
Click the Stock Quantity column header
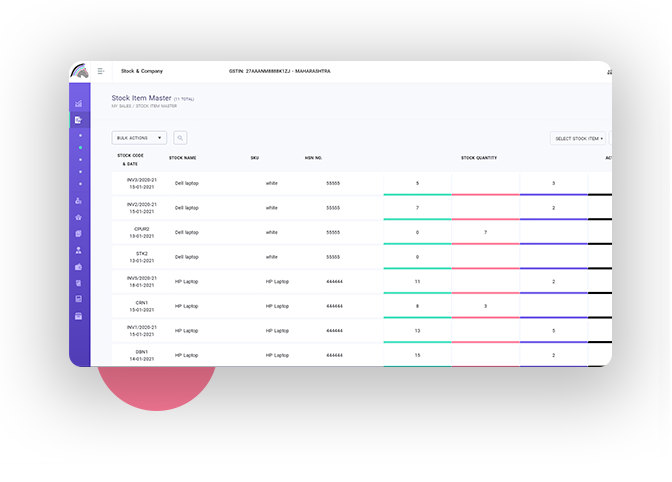478,158
